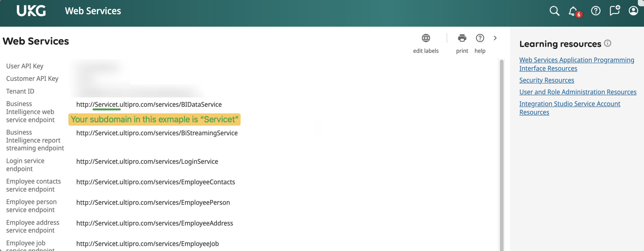Click the Web Services page heading

click(x=36, y=41)
